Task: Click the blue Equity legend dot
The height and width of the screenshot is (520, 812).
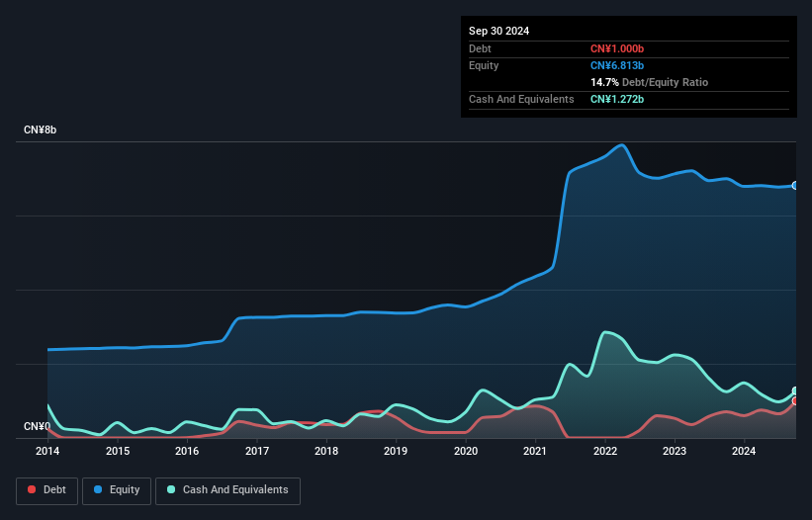Action: click(x=98, y=489)
